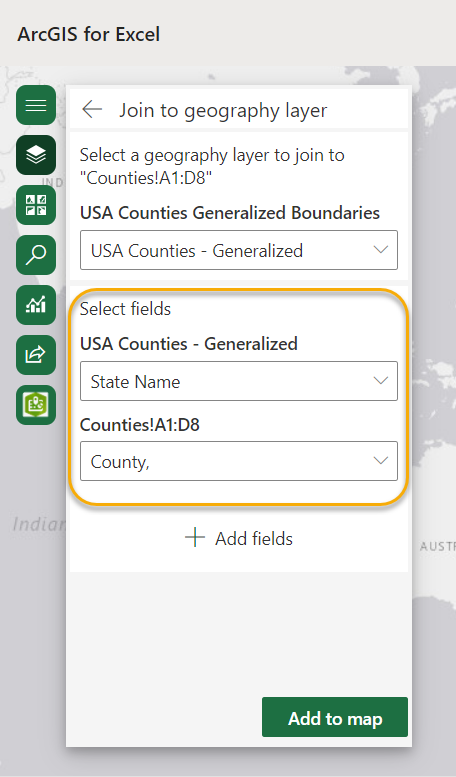Go back using the left arrow
The width and height of the screenshot is (456, 777).
click(x=92, y=110)
